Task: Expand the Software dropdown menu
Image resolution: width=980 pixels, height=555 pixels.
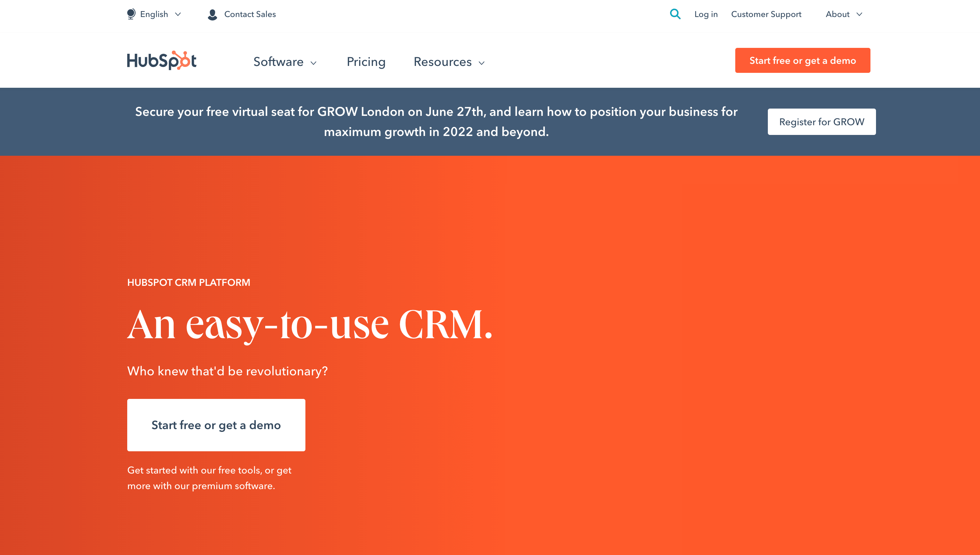Action: pos(283,61)
